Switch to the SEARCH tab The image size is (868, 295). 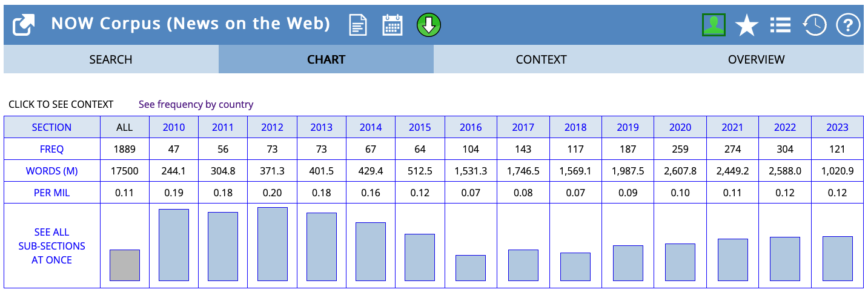(111, 59)
